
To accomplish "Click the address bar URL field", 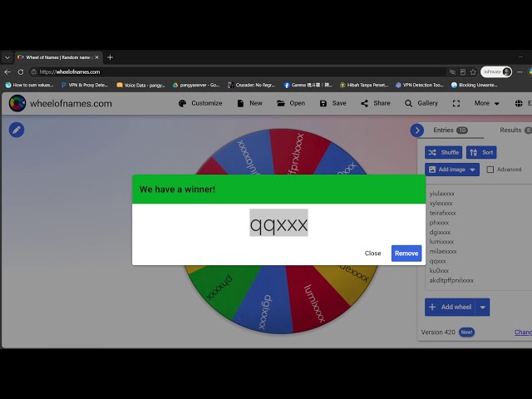I will click(238, 72).
